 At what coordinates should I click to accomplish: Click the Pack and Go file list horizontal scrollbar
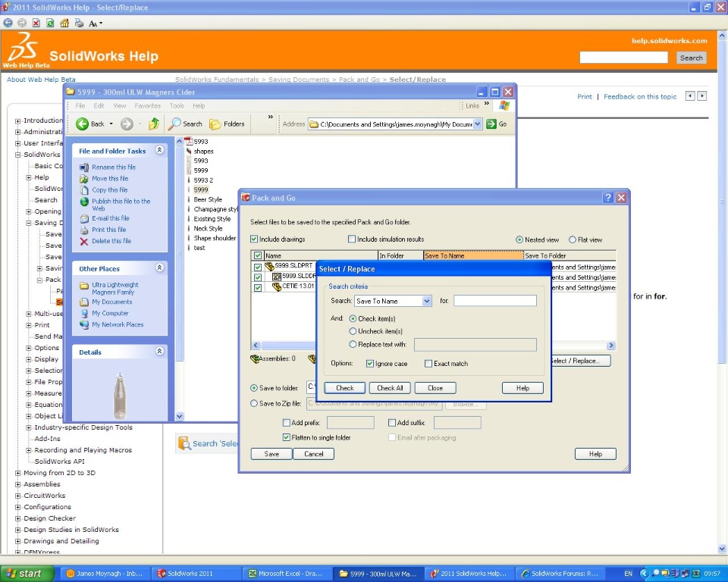pos(434,346)
